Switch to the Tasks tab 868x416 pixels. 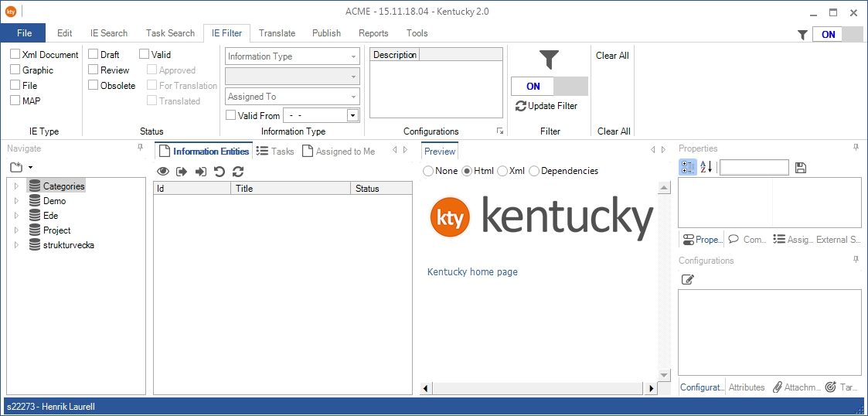(275, 152)
